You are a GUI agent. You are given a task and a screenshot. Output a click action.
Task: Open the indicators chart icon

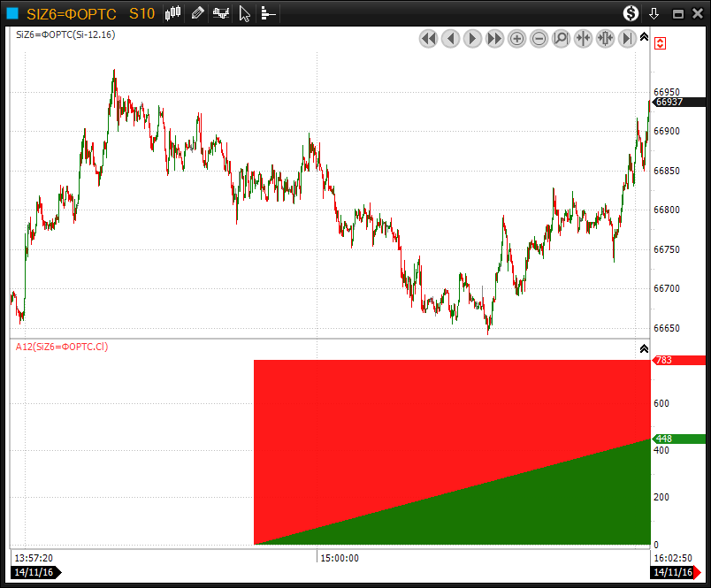tap(221, 13)
